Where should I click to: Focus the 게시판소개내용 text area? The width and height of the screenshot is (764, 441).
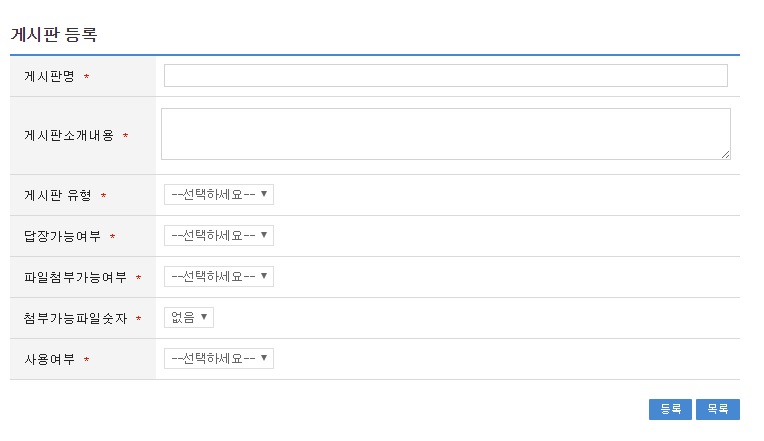445,134
